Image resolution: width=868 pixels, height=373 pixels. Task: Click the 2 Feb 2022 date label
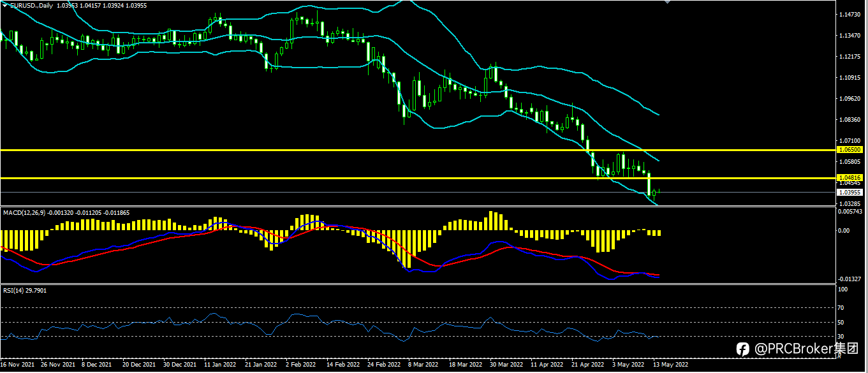tap(300, 365)
